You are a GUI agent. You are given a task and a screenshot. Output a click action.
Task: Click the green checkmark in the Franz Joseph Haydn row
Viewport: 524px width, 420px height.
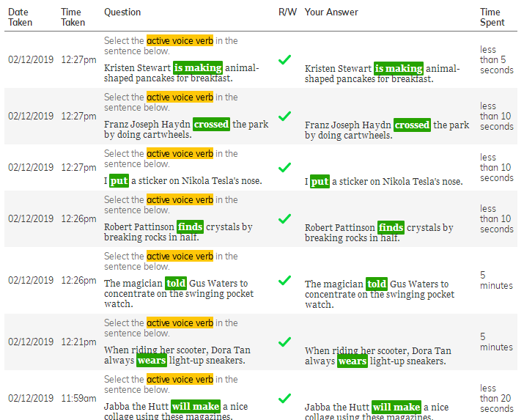[x=285, y=116]
